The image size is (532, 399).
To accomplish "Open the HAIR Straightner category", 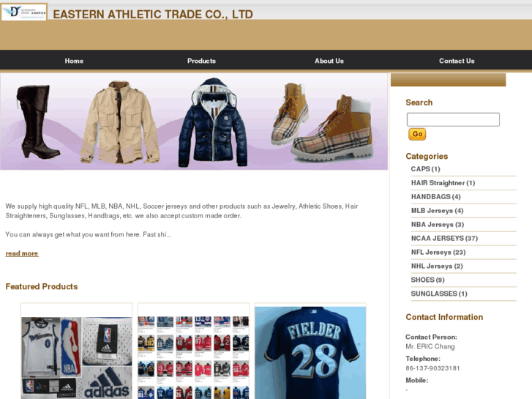I will click(443, 183).
